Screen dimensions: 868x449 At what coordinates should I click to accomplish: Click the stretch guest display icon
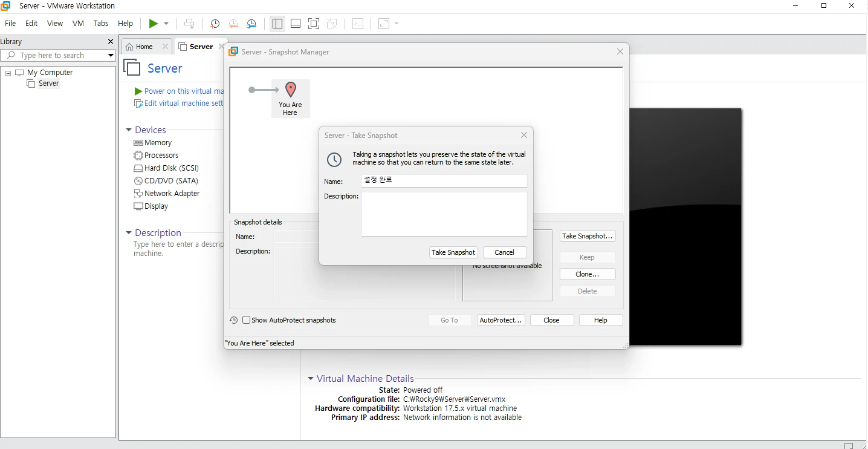[384, 24]
